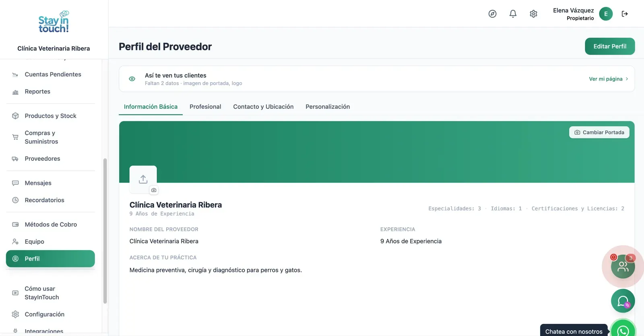Click the Especialidades: 3 stat
Viewport: 644px width, 336px height.
(x=454, y=209)
